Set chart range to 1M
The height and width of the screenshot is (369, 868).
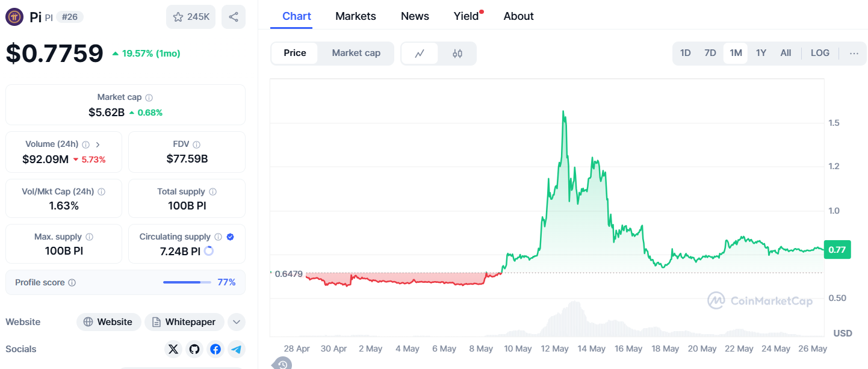(736, 53)
